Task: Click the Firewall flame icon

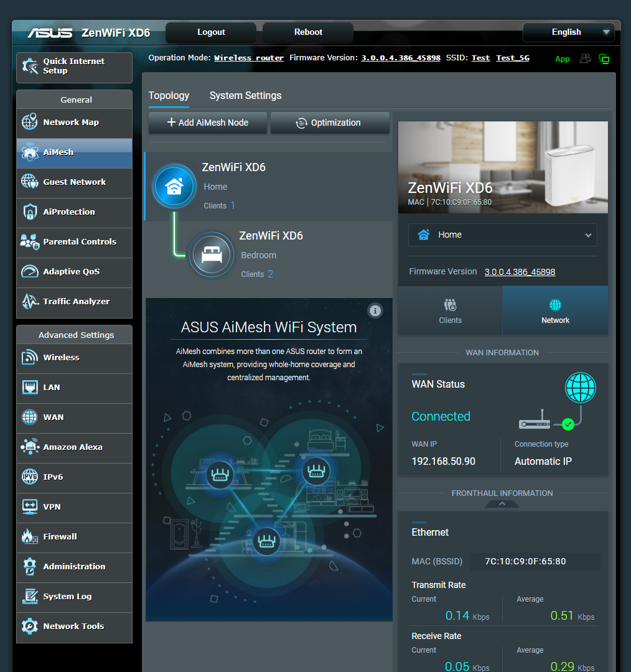Action: pyautogui.click(x=30, y=536)
